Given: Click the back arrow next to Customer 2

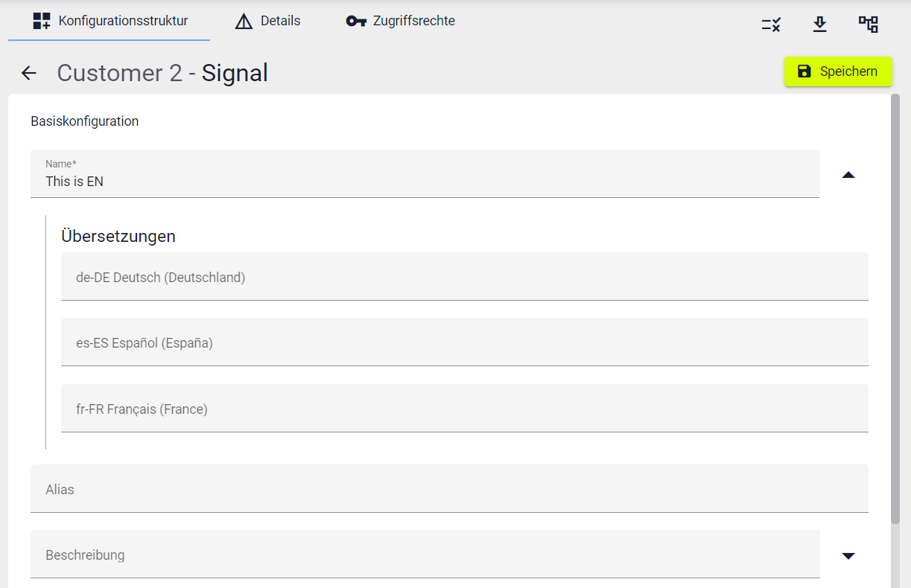Looking at the screenshot, I should (x=28, y=73).
